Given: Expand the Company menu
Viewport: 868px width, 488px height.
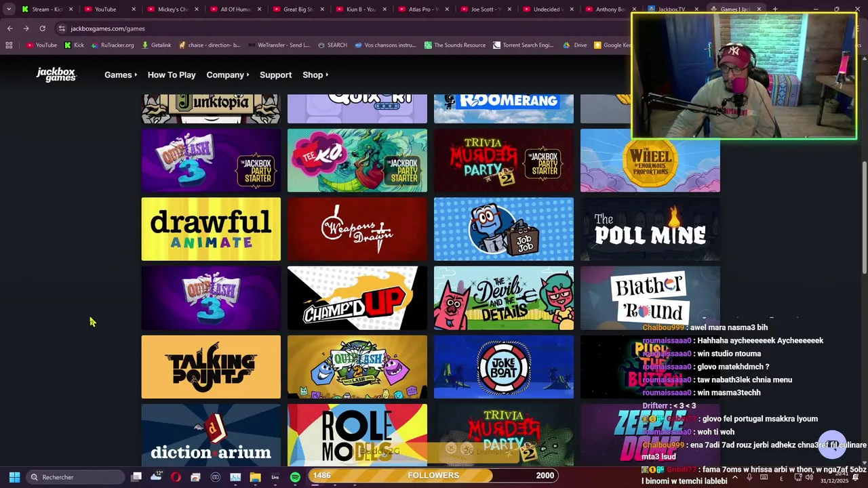Looking at the screenshot, I should coord(228,75).
